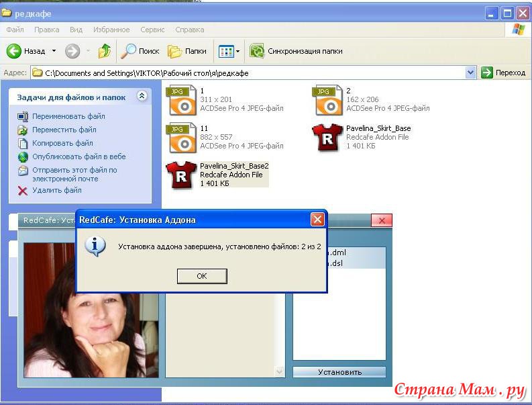Click the Переход go button
The height and width of the screenshot is (405, 532).
point(503,73)
